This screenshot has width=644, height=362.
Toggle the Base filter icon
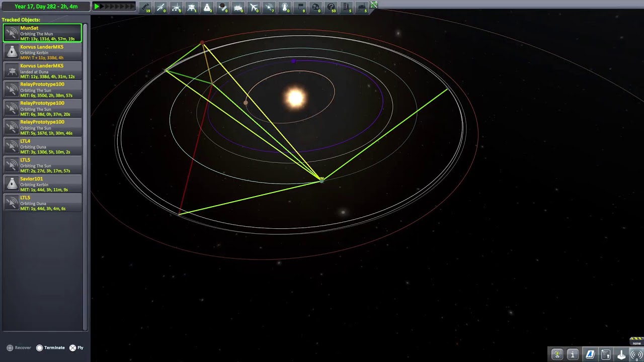tap(238, 7)
